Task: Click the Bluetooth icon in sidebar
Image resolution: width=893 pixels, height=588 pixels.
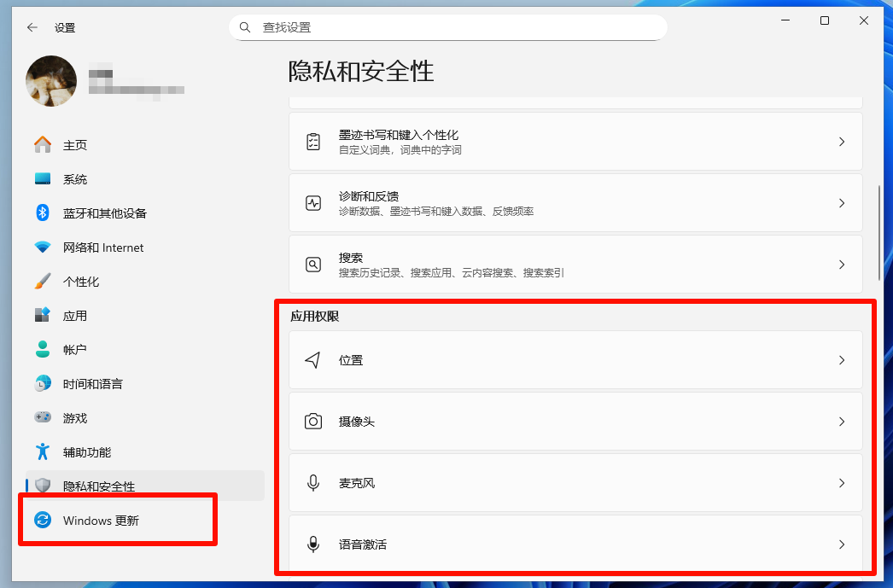Action: point(43,212)
